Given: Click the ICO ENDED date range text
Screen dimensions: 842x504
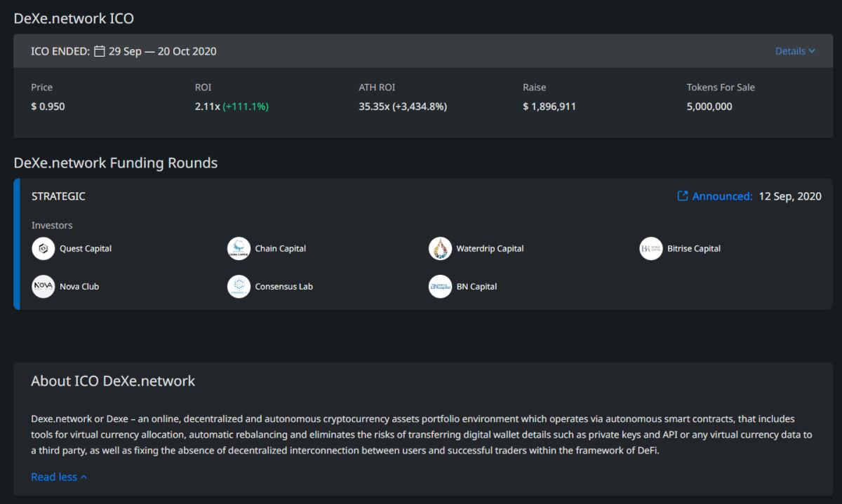Looking at the screenshot, I should coord(163,51).
